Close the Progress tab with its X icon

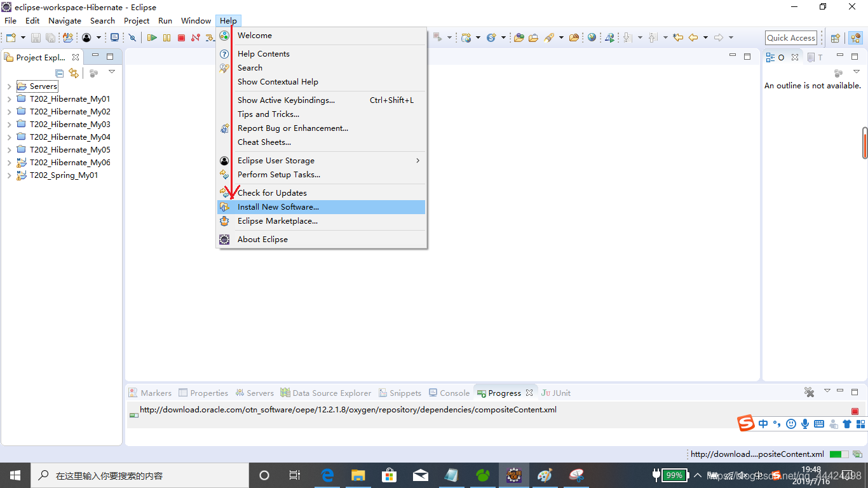(x=529, y=393)
